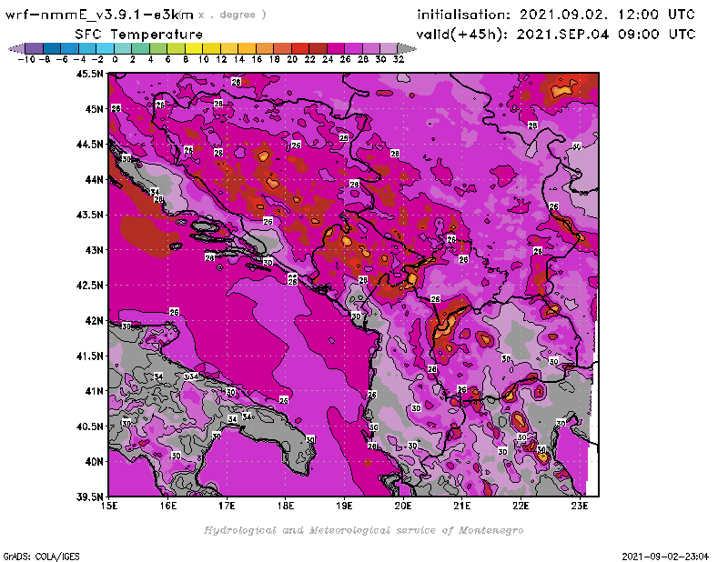Viewport: 728px width, 562px height.
Task: Click the '2021-09-02-23:04' timestamp
Action: tap(665, 557)
